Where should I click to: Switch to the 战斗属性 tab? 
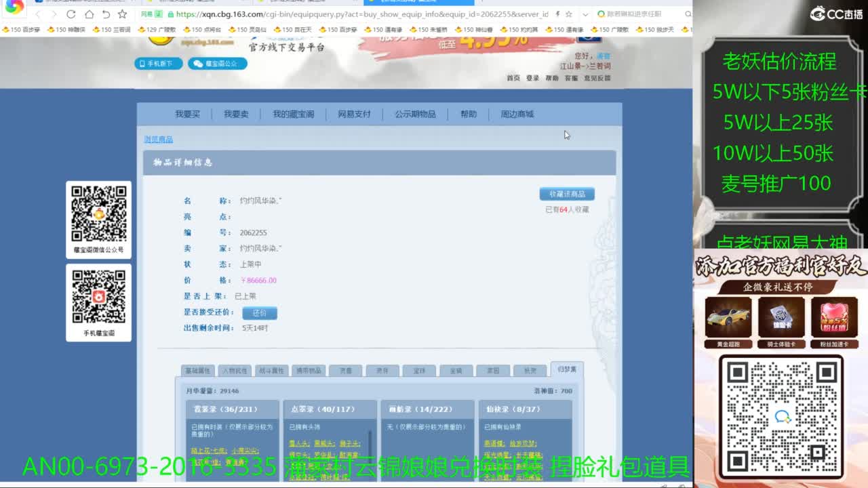point(271,371)
